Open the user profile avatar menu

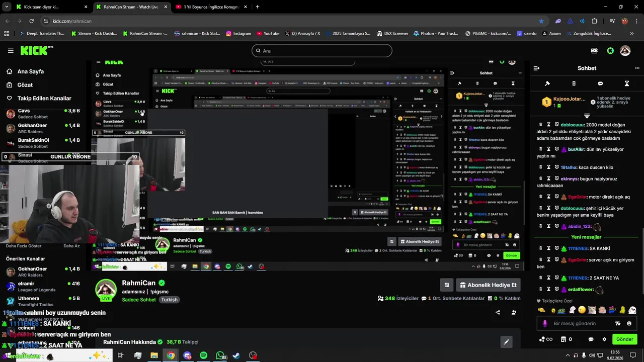coord(625,51)
